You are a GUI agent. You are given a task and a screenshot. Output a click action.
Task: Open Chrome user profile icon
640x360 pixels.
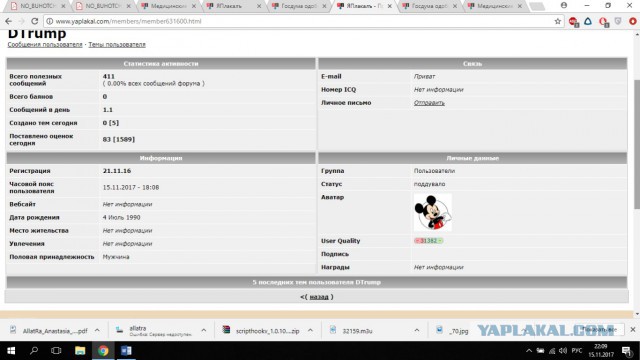[564, 5]
